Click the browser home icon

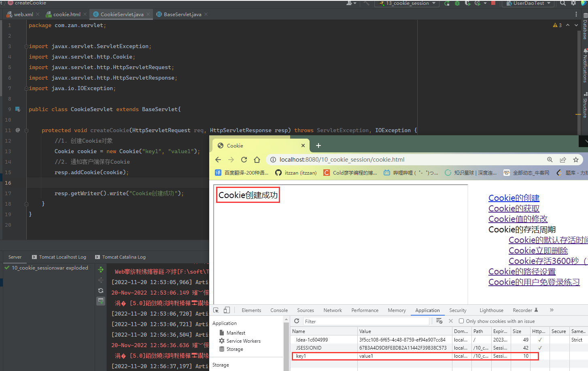click(x=257, y=160)
